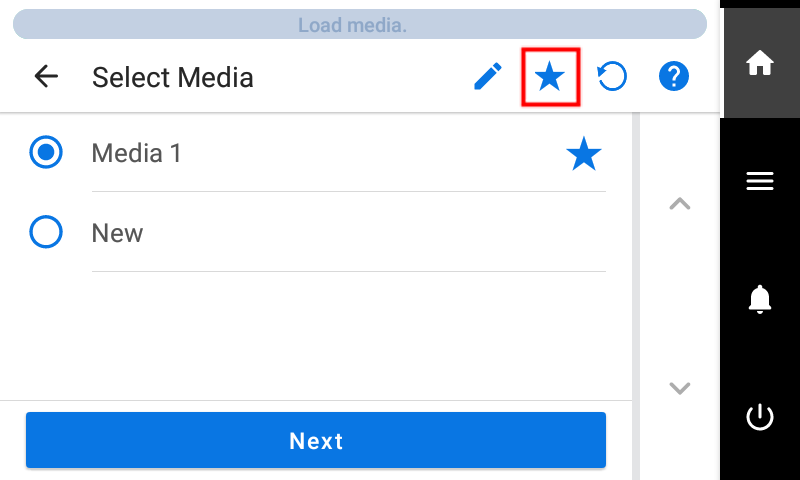Toggle the favorite star on Media 1
800x480 pixels.
[x=584, y=154]
